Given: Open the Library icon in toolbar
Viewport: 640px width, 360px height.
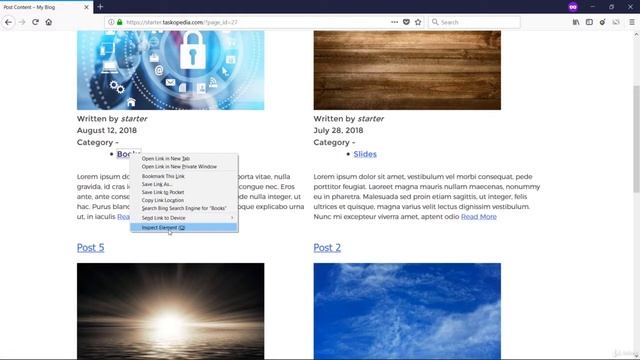Looking at the screenshot, I should [576, 22].
